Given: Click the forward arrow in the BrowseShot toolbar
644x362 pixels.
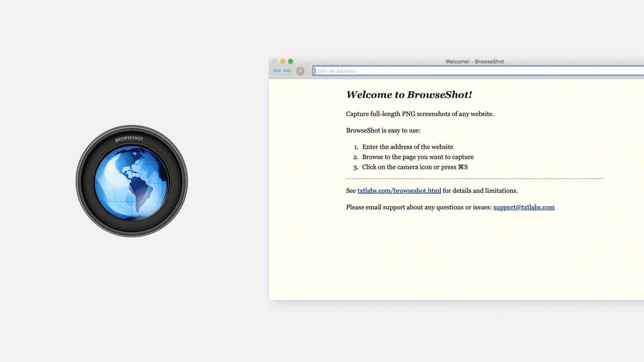Looking at the screenshot, I should [287, 71].
